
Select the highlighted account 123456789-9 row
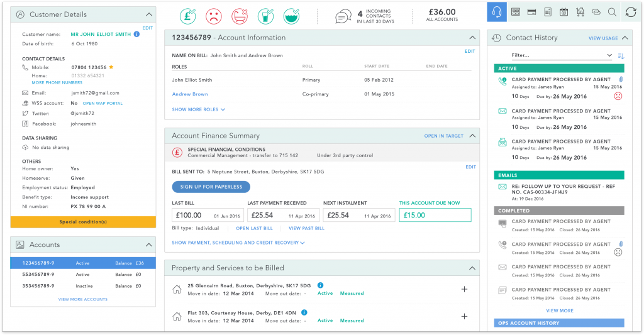pos(83,263)
